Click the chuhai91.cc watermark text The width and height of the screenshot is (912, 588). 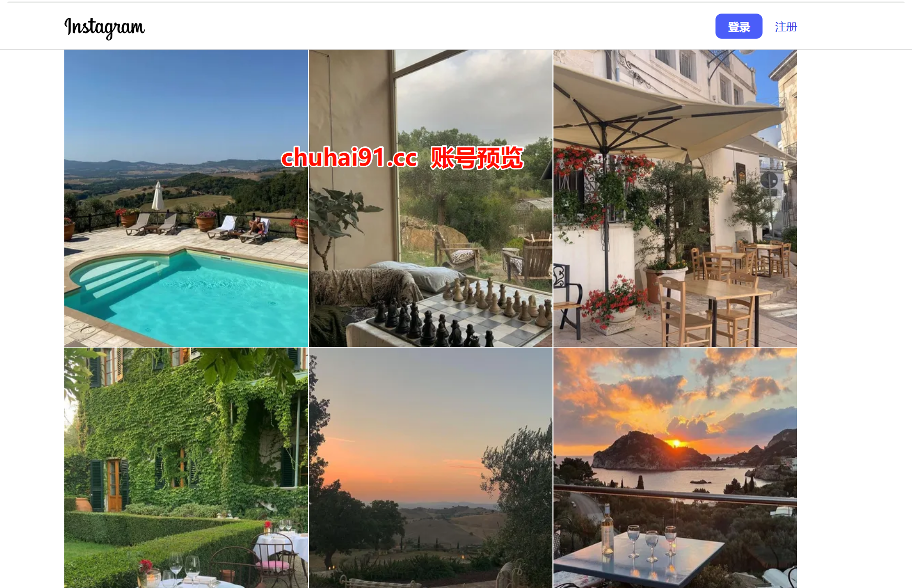pyautogui.click(x=349, y=157)
